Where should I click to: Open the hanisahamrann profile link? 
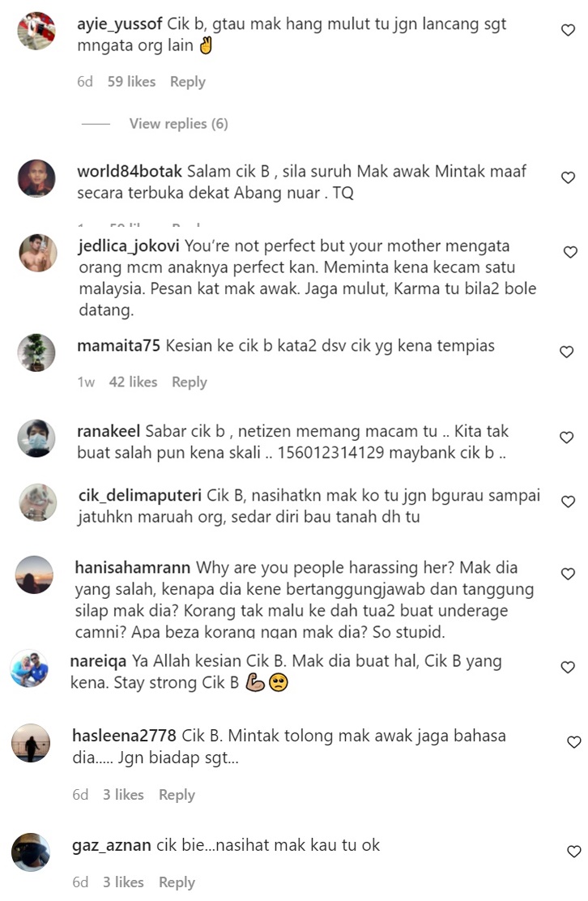pos(133,568)
